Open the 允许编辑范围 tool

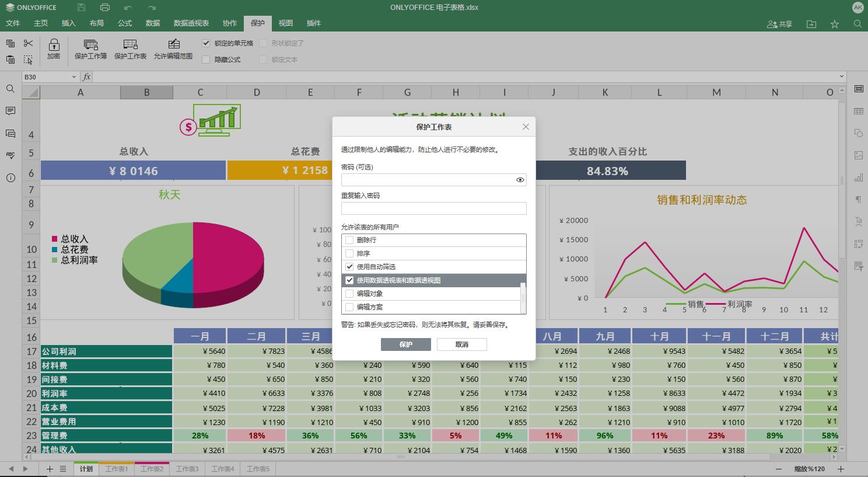173,50
